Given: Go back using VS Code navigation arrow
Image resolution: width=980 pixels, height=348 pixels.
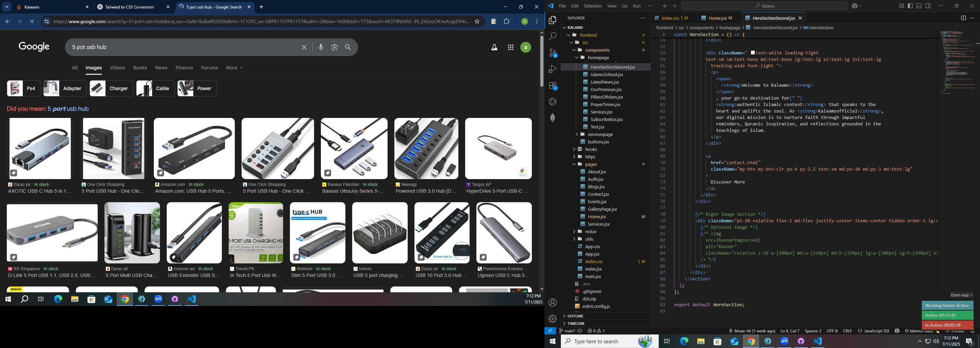Looking at the screenshot, I should click(665, 6).
